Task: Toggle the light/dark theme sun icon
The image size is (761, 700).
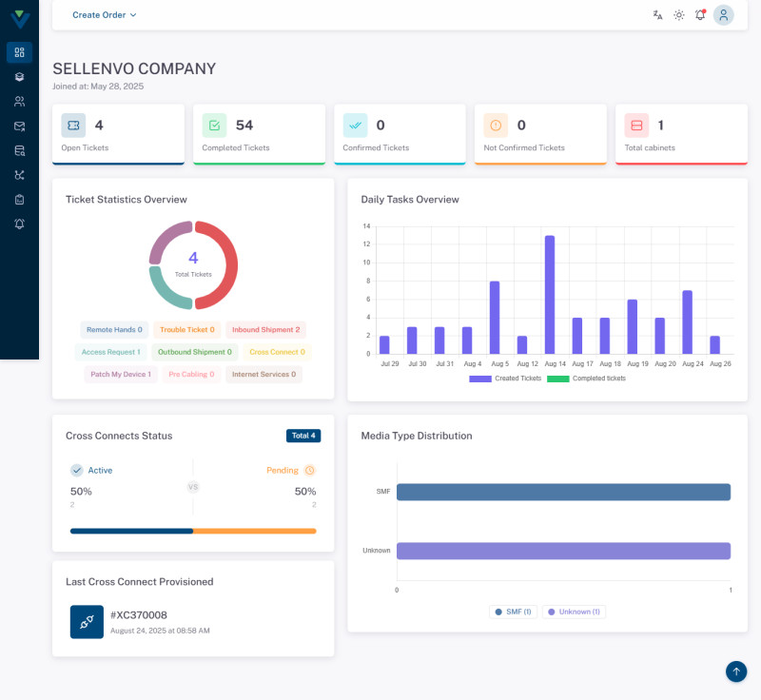Action: 678,15
